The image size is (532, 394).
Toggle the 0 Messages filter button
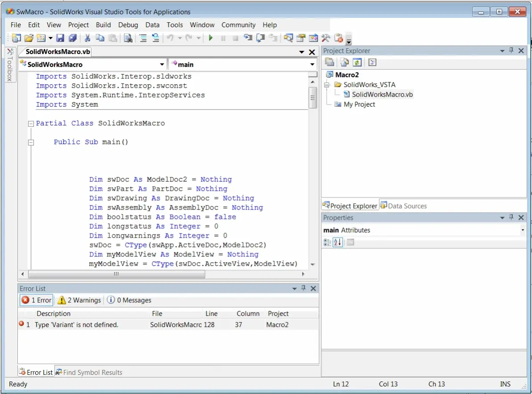[129, 300]
